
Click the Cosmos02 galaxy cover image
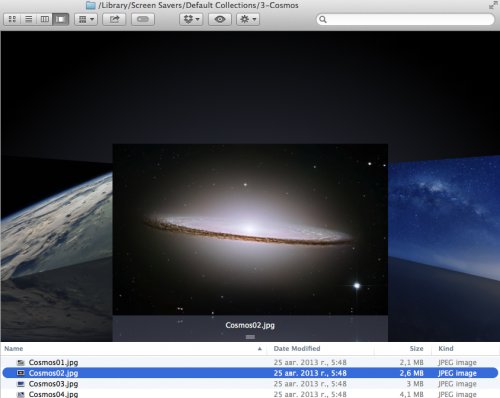(x=250, y=229)
